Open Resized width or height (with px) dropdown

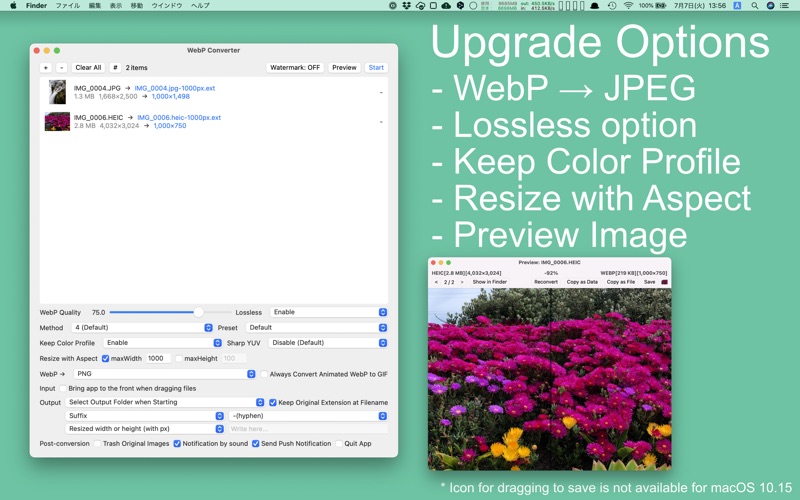(145, 429)
